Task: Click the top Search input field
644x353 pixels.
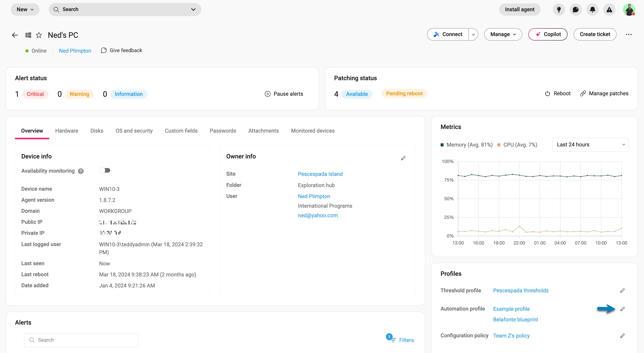Action: tap(125, 10)
